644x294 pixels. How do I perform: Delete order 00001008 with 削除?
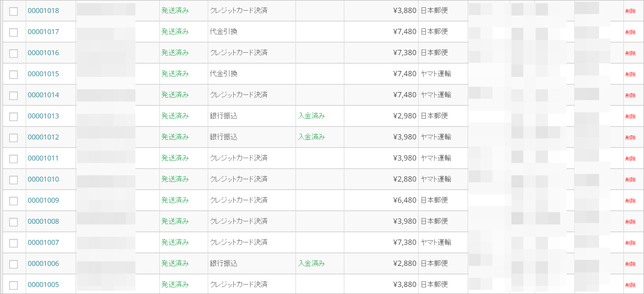(630, 222)
